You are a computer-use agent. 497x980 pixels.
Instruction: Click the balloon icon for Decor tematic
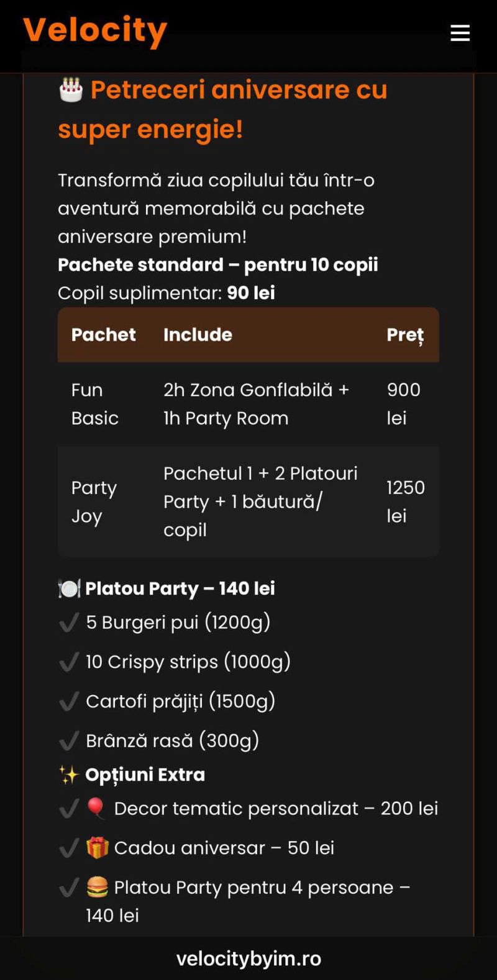(96, 808)
